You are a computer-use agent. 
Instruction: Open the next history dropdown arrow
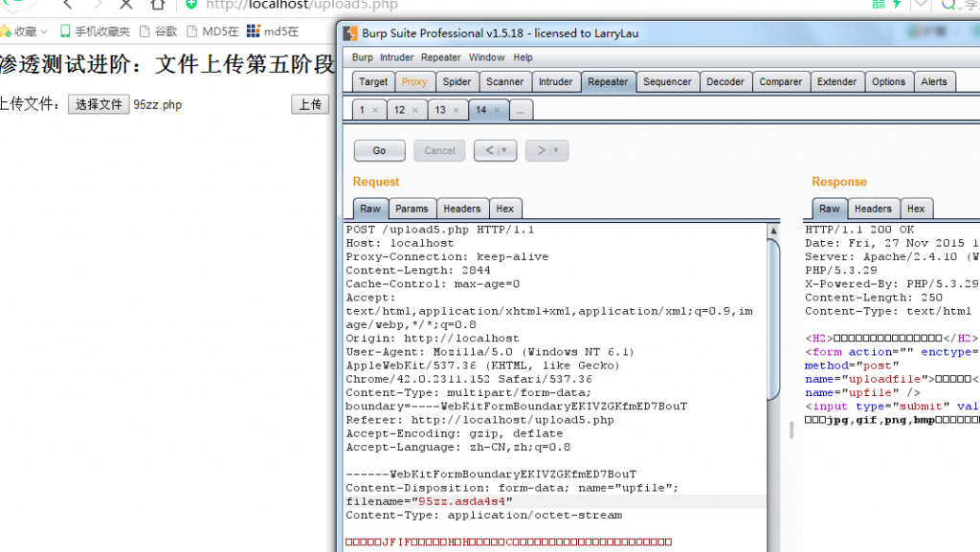556,150
